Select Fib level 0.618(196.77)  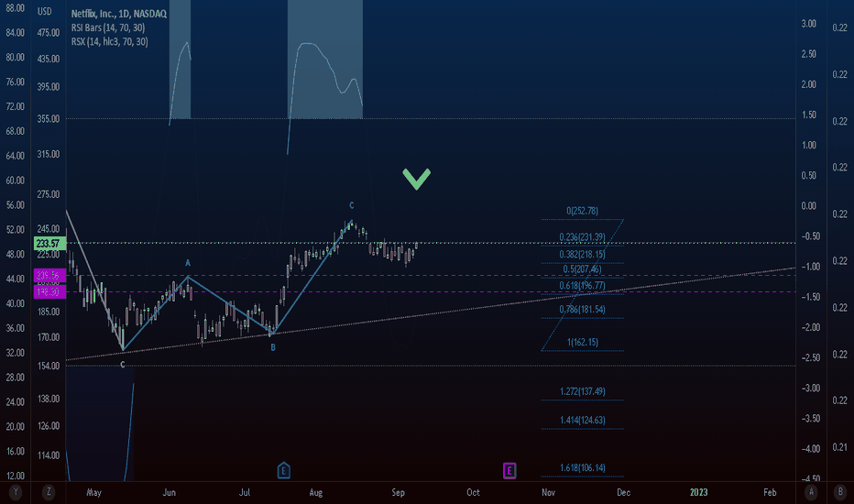pyautogui.click(x=582, y=286)
